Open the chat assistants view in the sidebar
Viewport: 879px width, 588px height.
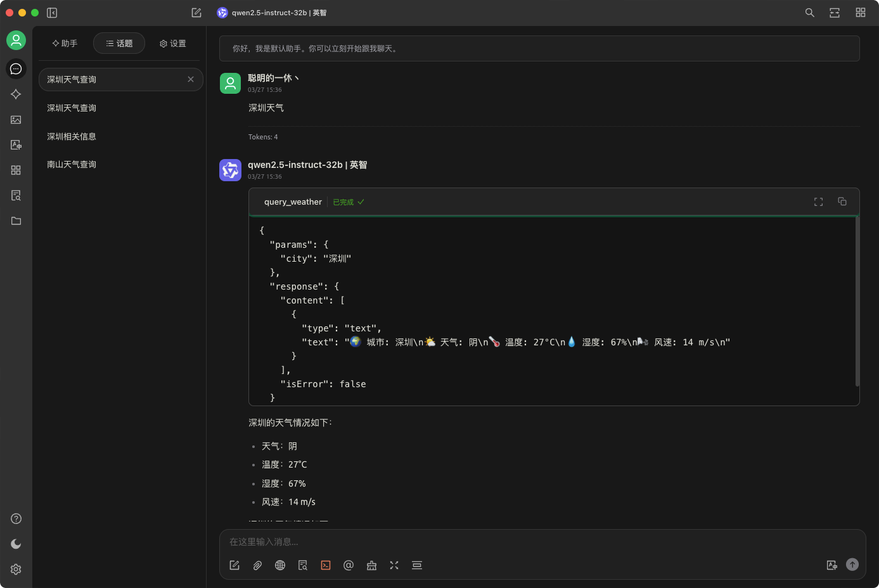pos(16,68)
